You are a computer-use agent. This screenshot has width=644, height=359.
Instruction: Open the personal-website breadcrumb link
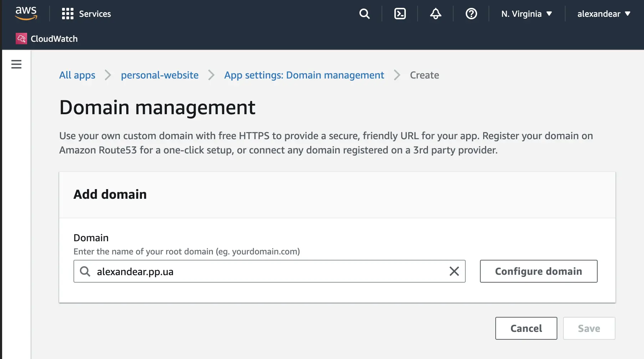pyautogui.click(x=159, y=75)
